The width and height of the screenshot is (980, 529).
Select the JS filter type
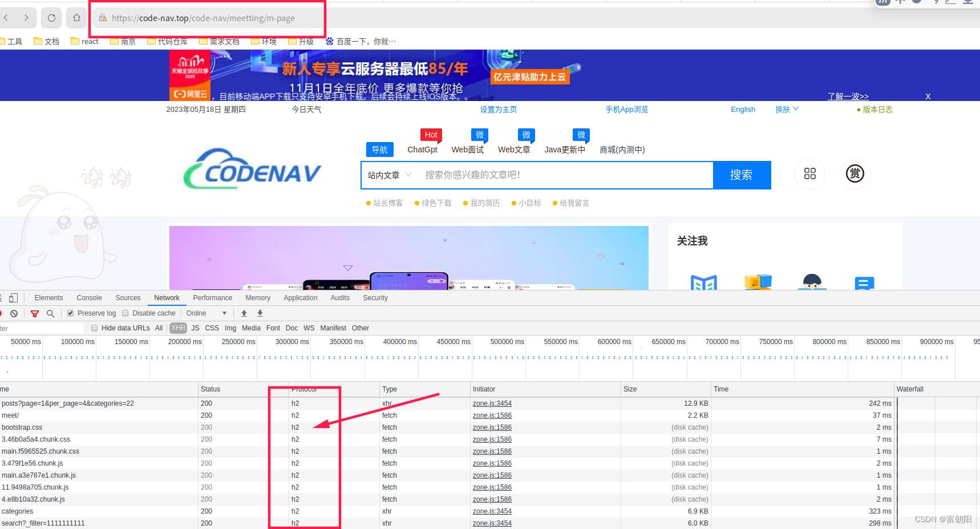196,328
